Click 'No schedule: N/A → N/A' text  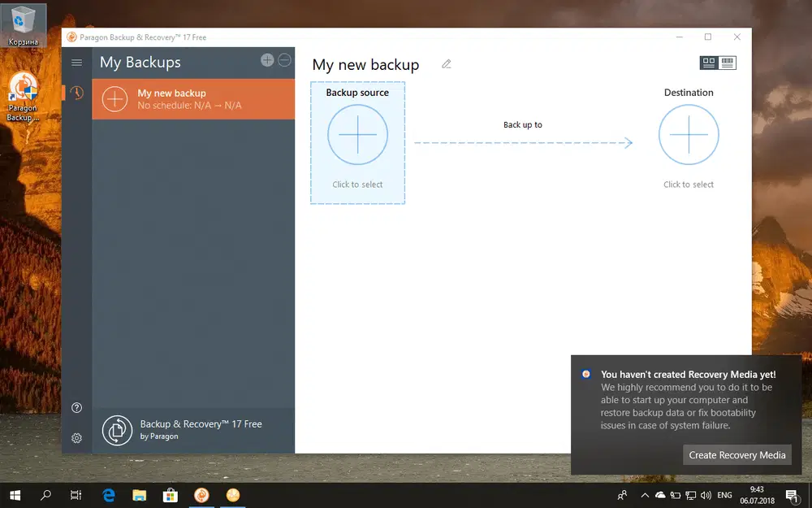(189, 105)
